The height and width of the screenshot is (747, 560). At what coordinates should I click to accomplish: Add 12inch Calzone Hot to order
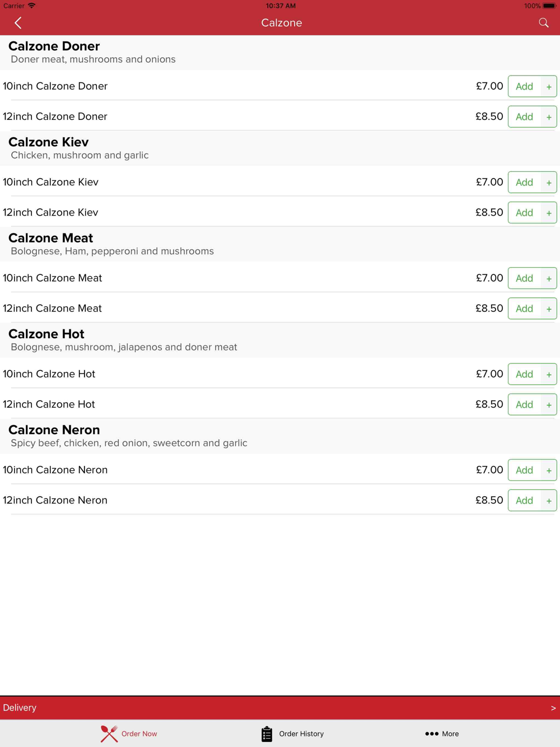pyautogui.click(x=524, y=404)
